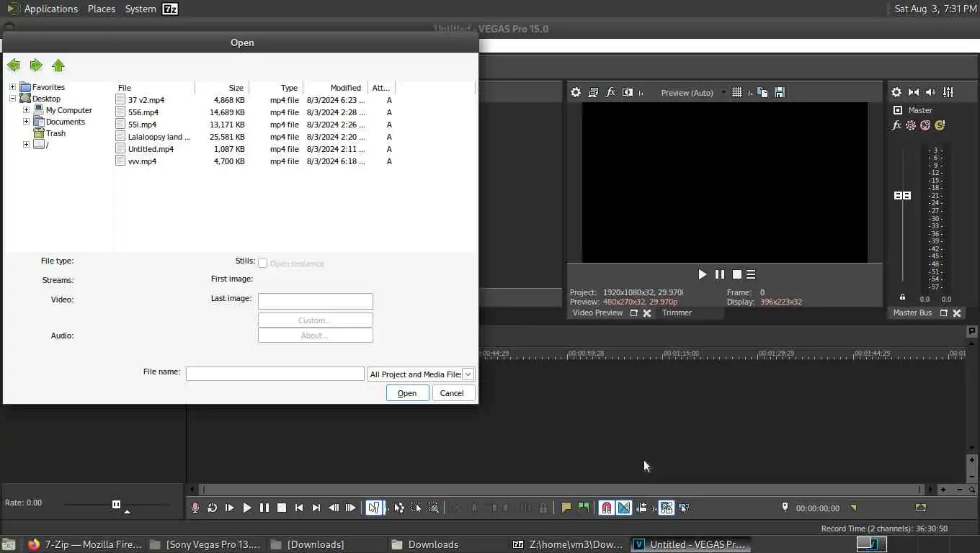This screenshot has height=553, width=980.
Task: Click the record microphone button
Action: click(195, 508)
